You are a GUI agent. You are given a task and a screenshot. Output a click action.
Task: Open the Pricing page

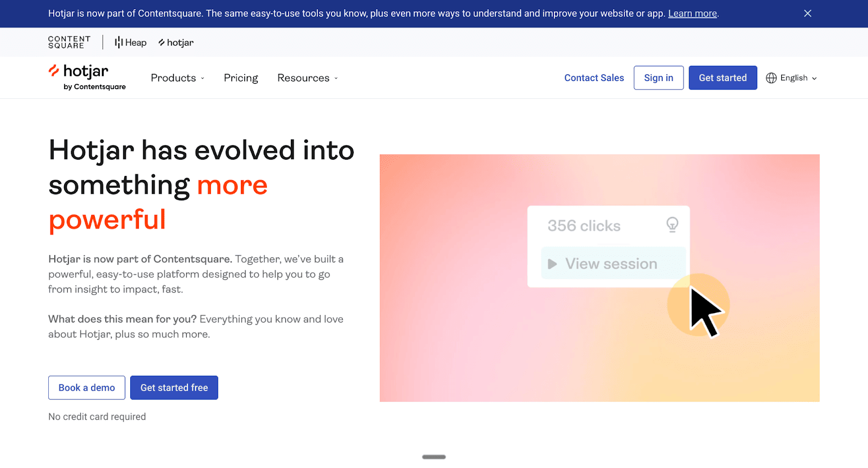tap(241, 78)
